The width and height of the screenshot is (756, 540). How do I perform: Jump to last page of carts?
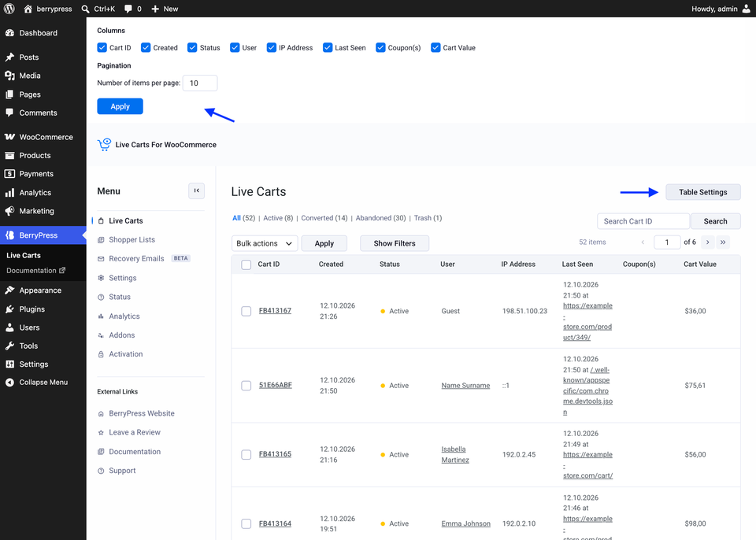(723, 242)
